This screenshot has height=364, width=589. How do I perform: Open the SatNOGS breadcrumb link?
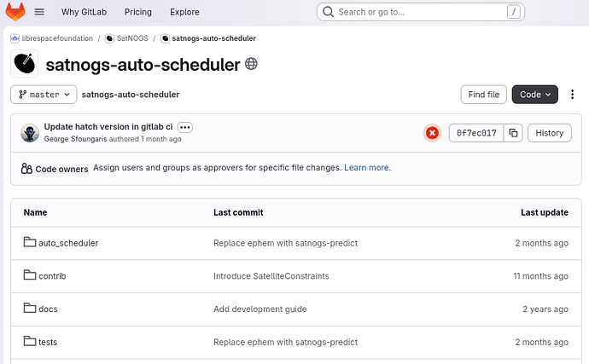pyautogui.click(x=132, y=38)
